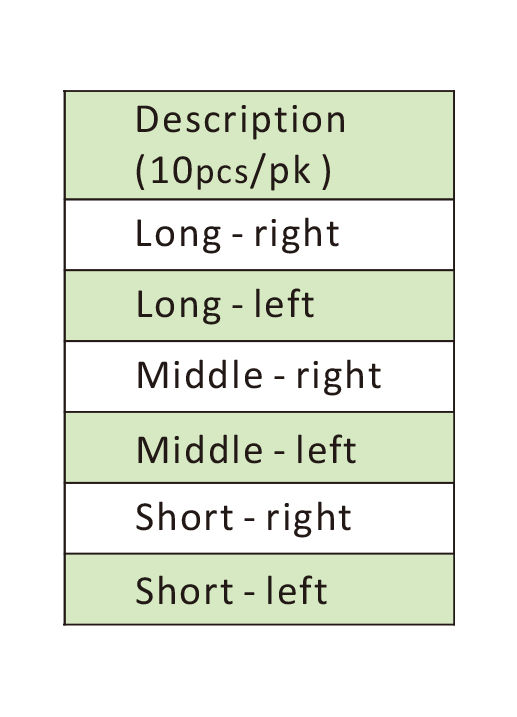Choose the "Long - left" table row
Image resolution: width=517 pixels, height=717 pixels.
(x=259, y=305)
